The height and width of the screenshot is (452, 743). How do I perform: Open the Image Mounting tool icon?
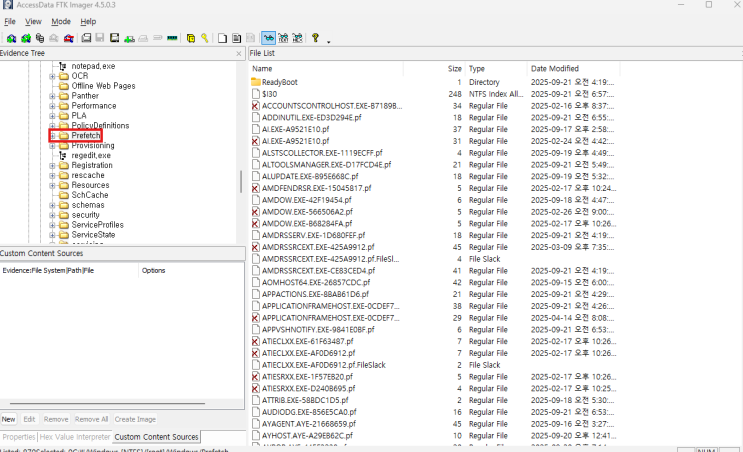(x=40, y=38)
